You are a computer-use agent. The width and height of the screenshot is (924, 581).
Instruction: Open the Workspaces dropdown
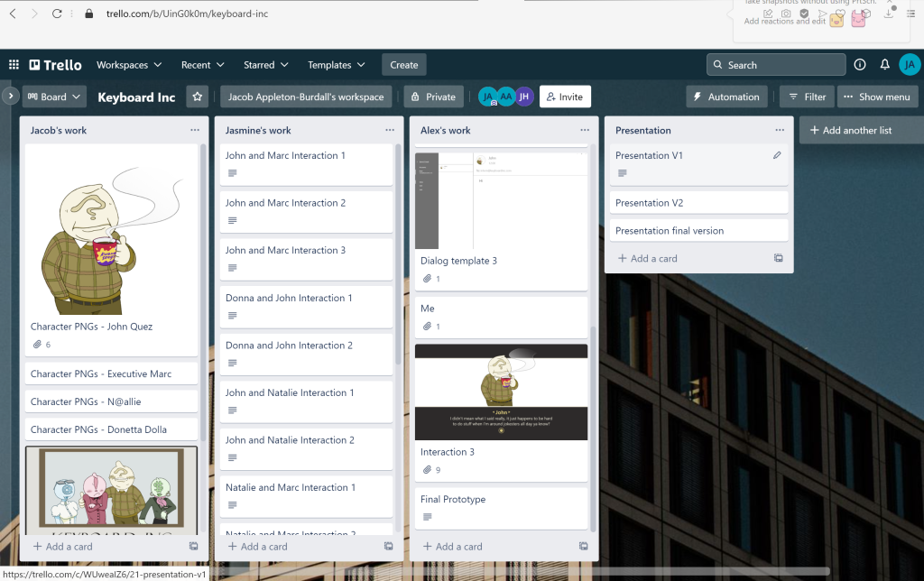click(129, 65)
